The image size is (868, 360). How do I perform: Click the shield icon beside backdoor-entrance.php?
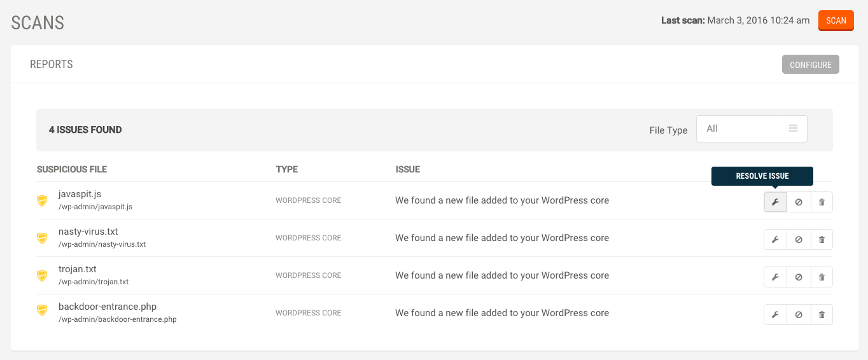click(x=42, y=310)
